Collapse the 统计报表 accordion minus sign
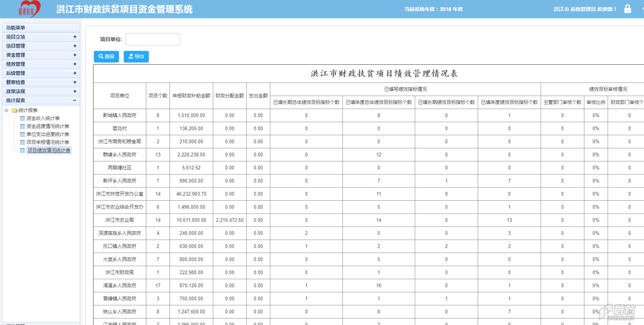644x325 pixels. [x=75, y=101]
